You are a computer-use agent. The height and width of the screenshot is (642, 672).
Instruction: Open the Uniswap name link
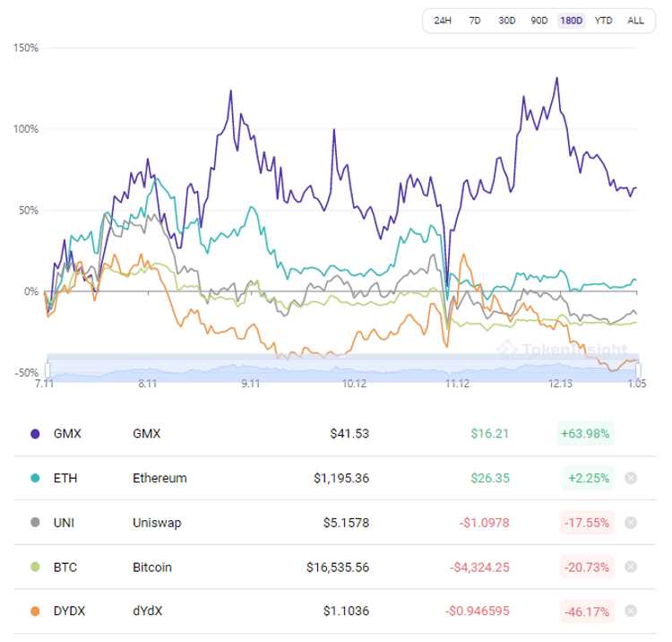tap(157, 522)
